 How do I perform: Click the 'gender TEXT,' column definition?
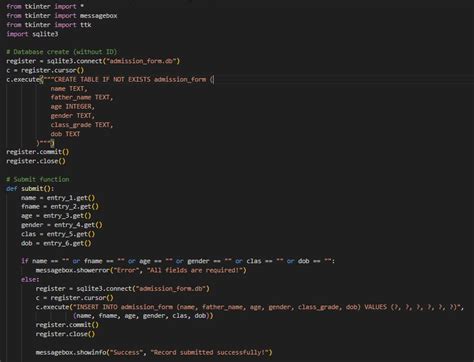[72, 116]
